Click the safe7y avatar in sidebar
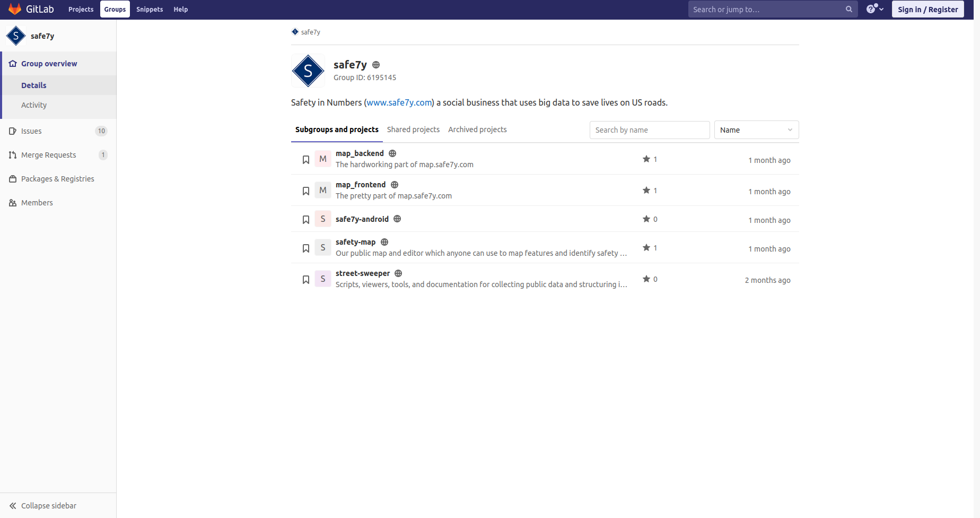 point(16,36)
